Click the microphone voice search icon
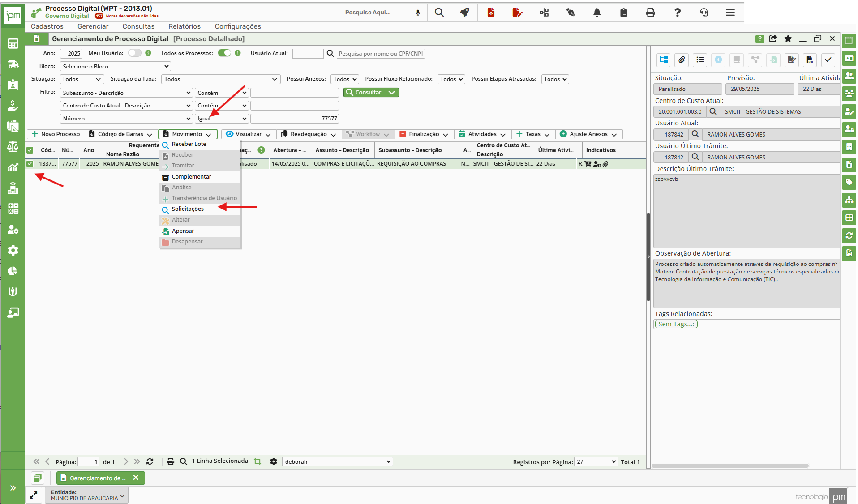Image resolution: width=858 pixels, height=504 pixels. (x=417, y=13)
